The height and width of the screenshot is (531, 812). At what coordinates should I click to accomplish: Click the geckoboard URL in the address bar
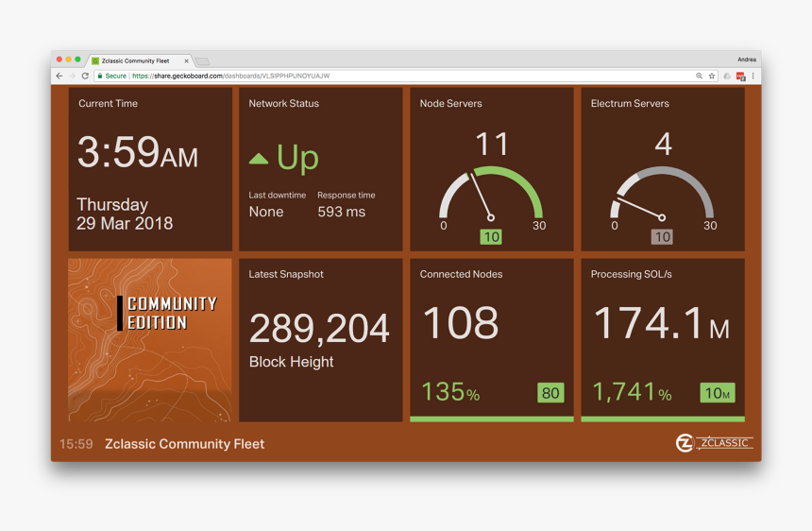[x=231, y=76]
